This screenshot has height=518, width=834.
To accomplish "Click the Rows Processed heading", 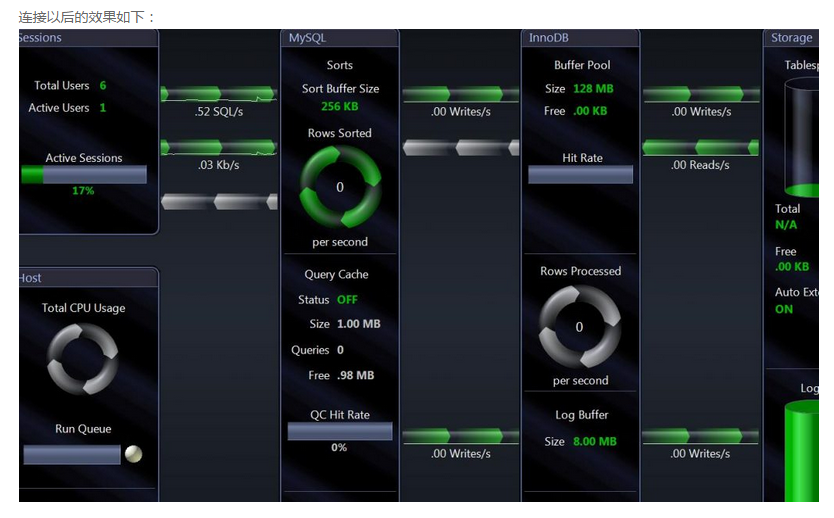I will [580, 271].
